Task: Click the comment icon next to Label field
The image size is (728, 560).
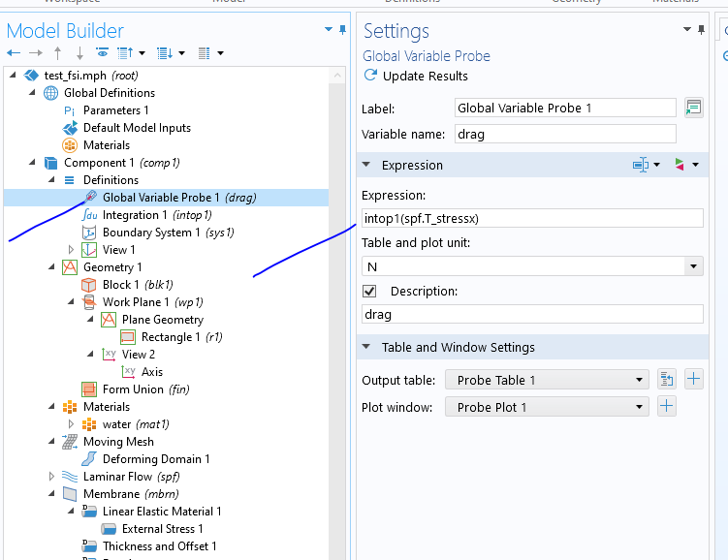Action: coord(693,108)
